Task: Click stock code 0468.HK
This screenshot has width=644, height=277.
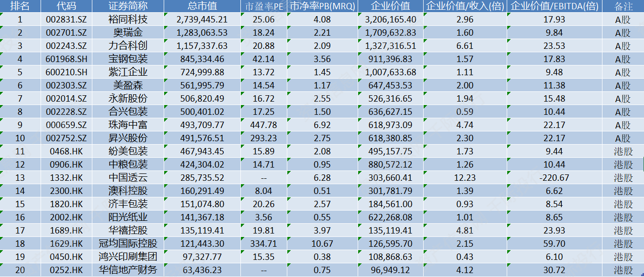Action: 66,151
